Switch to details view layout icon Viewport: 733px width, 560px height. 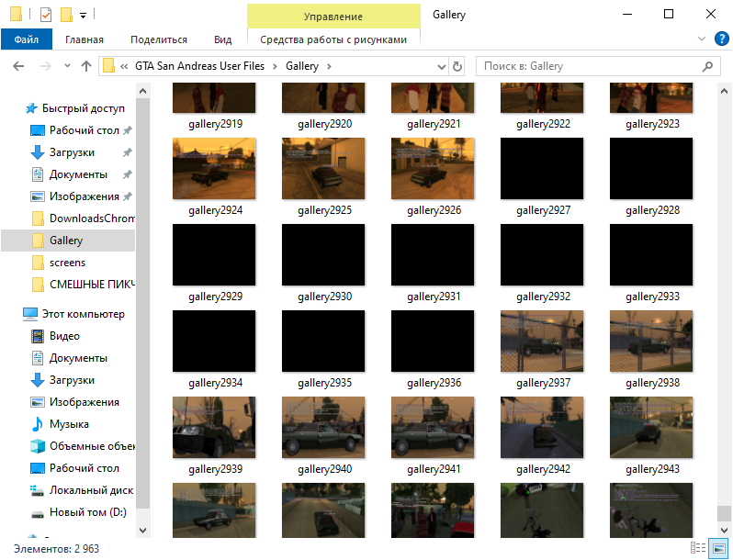coord(700,548)
